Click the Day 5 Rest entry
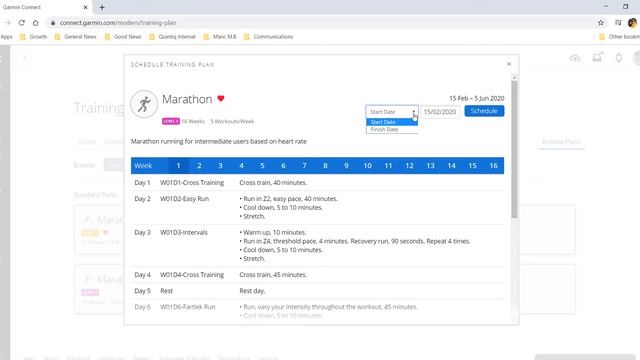The width and height of the screenshot is (640, 360). click(167, 291)
